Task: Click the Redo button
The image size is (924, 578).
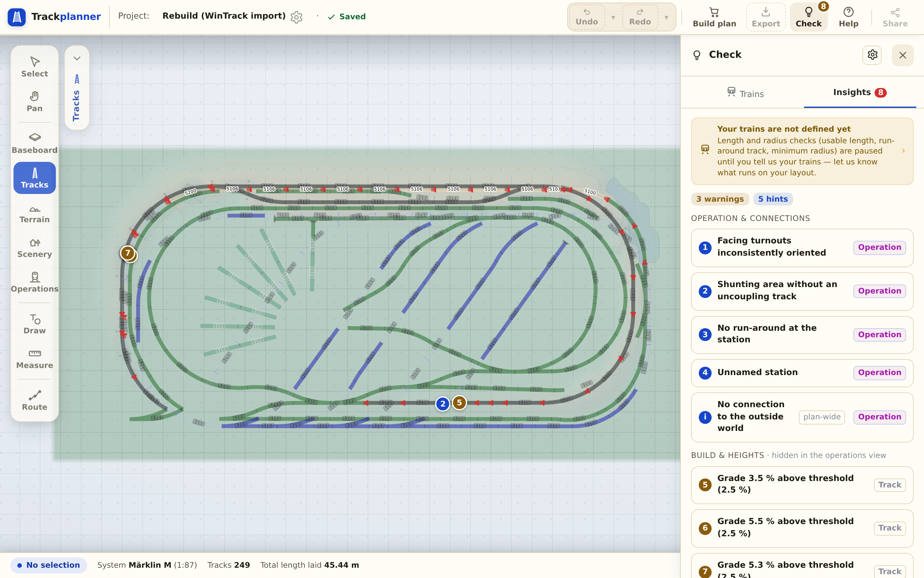Action: 640,17
